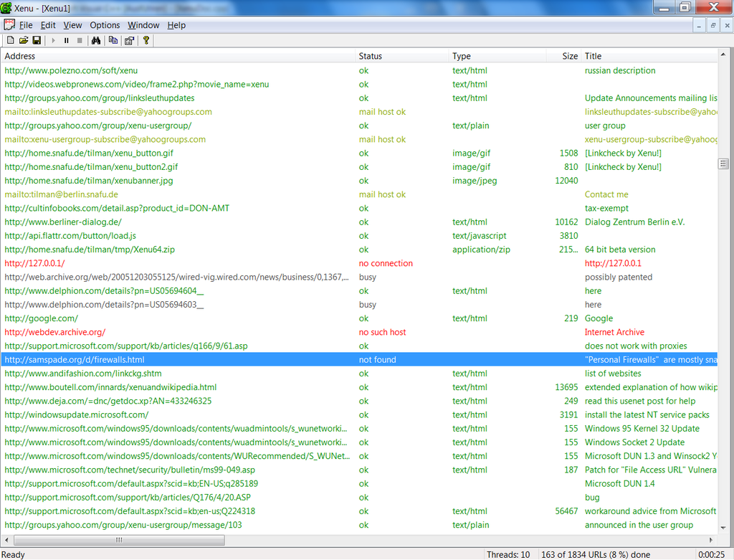The width and height of the screenshot is (734, 560).
Task: Open the report export icon
Action: [x=128, y=40]
